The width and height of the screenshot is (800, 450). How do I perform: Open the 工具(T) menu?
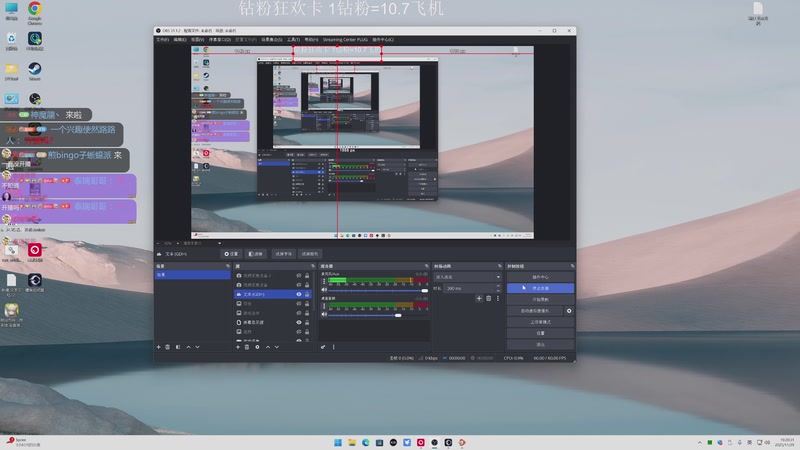click(x=293, y=40)
